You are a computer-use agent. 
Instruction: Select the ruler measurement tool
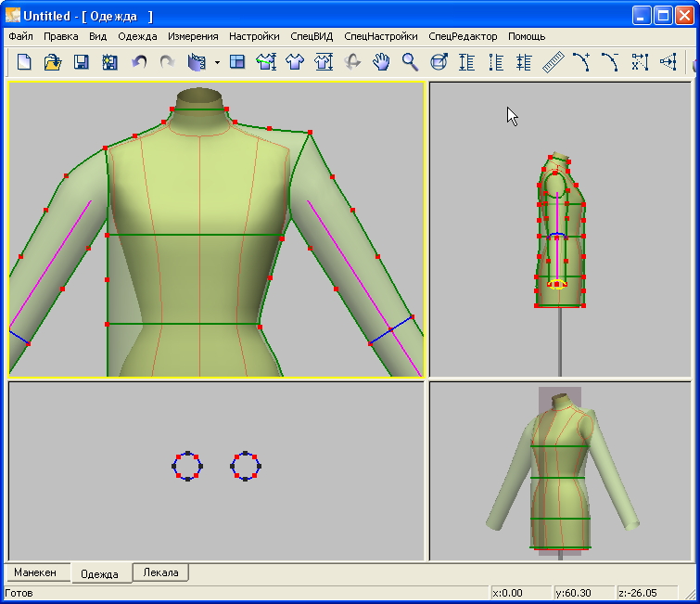(554, 62)
